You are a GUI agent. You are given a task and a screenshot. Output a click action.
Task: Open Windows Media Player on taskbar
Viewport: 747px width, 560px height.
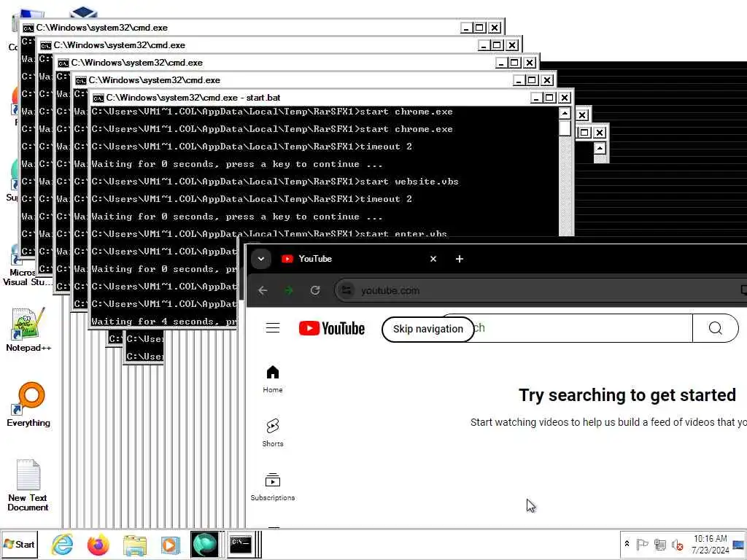tap(170, 545)
